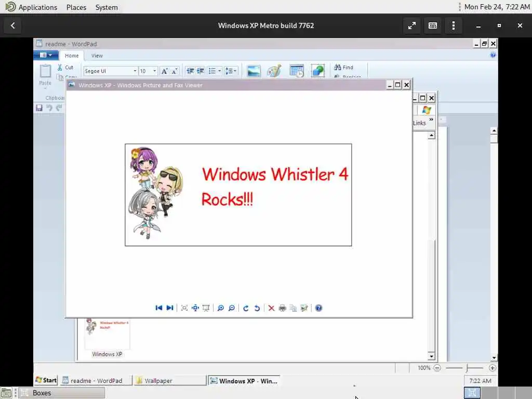Print the picture from the viewer toolbar
The width and height of the screenshot is (532, 399).
282,308
